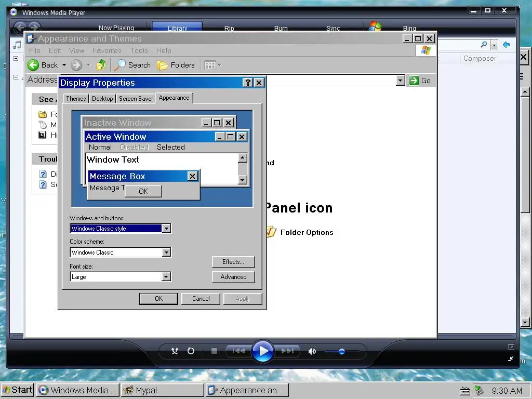Image resolution: width=532 pixels, height=399 pixels.
Task: Go up one folder level
Action: point(101,65)
